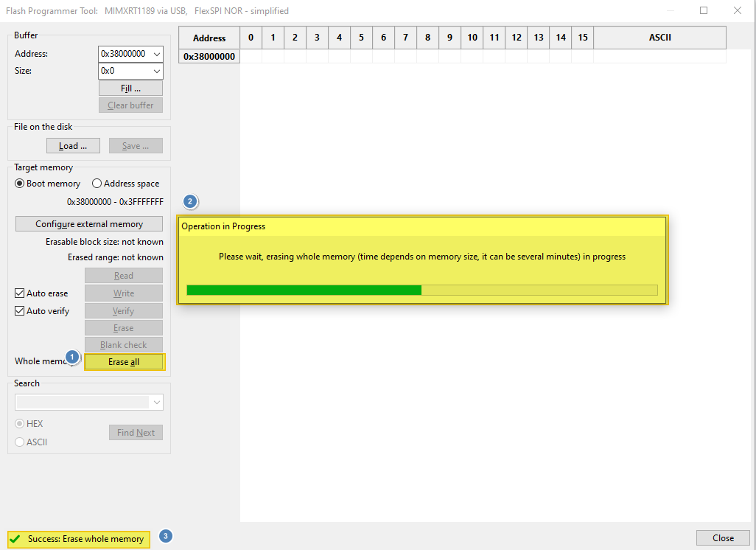This screenshot has width=756, height=550.
Task: Click the ASCII column header
Action: (x=659, y=38)
